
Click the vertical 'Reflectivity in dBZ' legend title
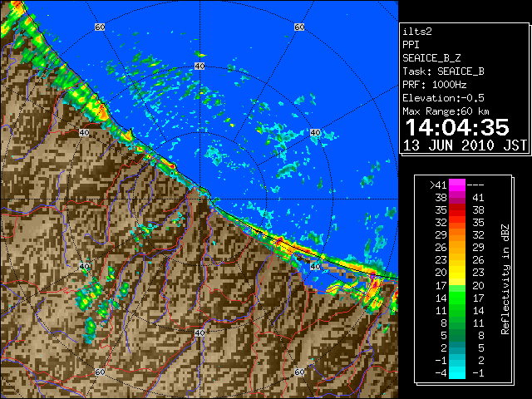click(x=505, y=279)
